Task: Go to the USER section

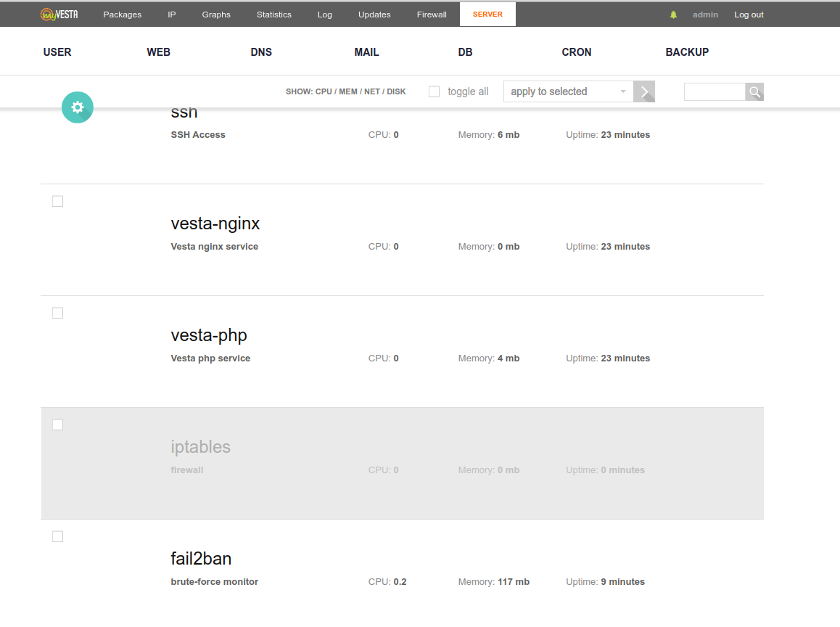Action: (x=57, y=52)
